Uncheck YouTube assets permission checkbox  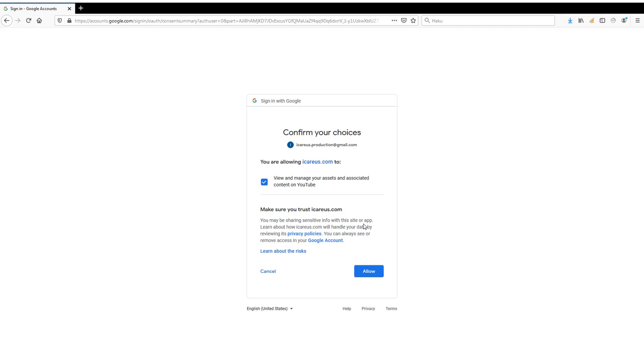tap(264, 182)
